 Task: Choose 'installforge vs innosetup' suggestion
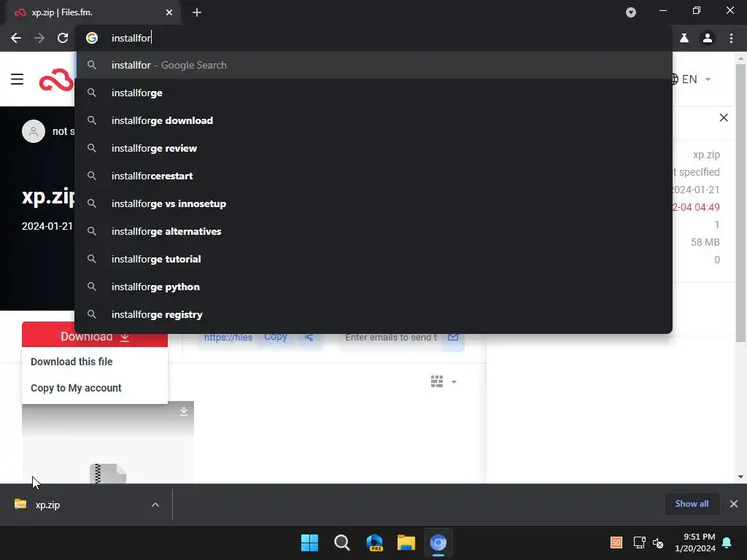click(x=373, y=203)
